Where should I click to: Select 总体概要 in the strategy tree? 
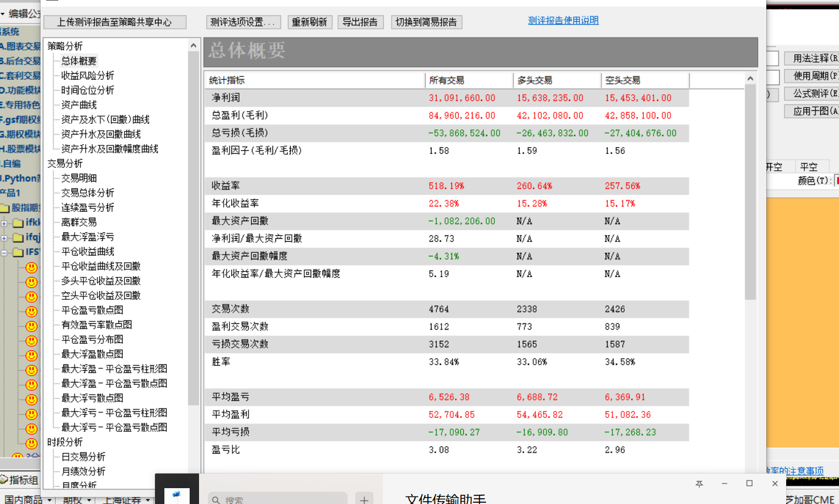[79, 61]
